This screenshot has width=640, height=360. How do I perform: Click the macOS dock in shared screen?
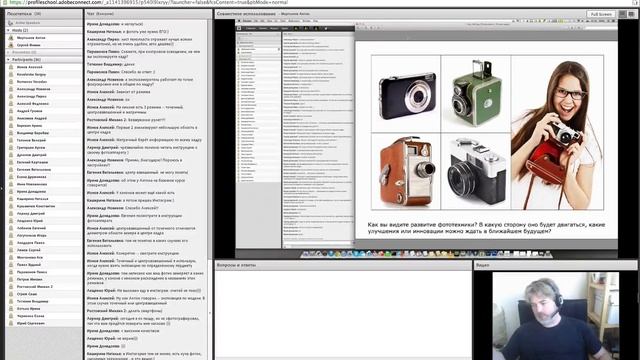coord(427,254)
